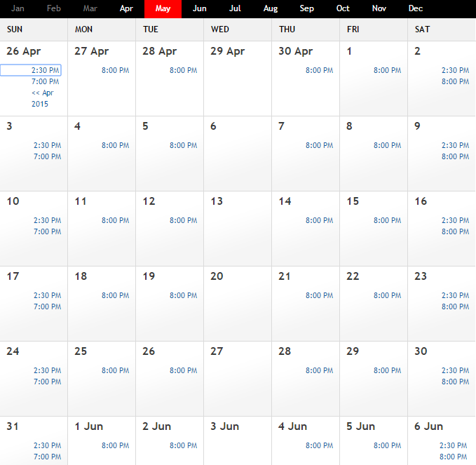Pick 8:00 PM on Saturday May 9

(456, 156)
